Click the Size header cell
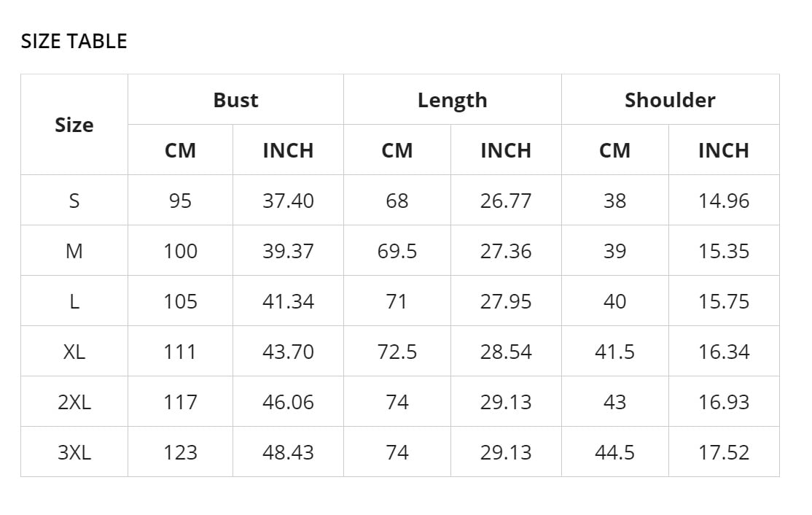The height and width of the screenshot is (515, 812). point(74,124)
